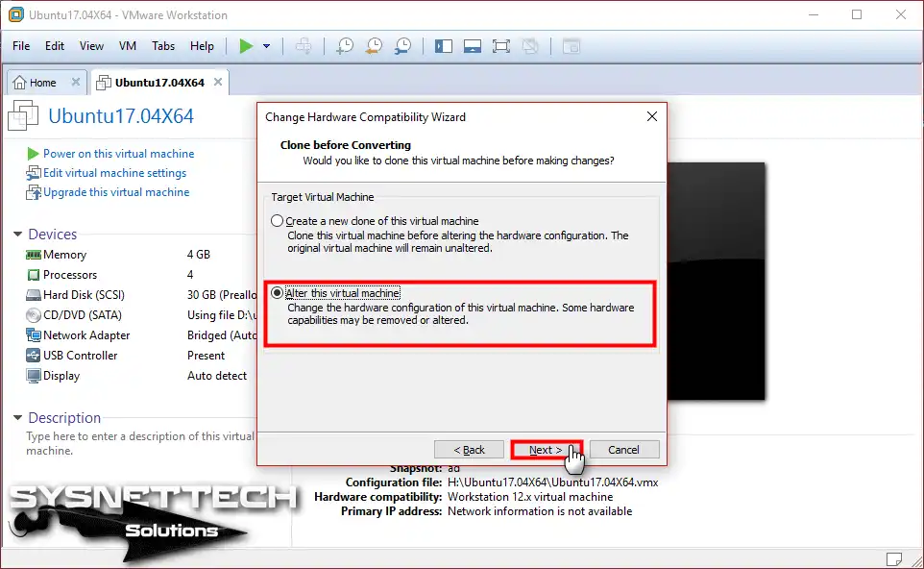Click 'Workstation 12.x virtual machine' text
The image size is (924, 569).
pyautogui.click(x=530, y=497)
